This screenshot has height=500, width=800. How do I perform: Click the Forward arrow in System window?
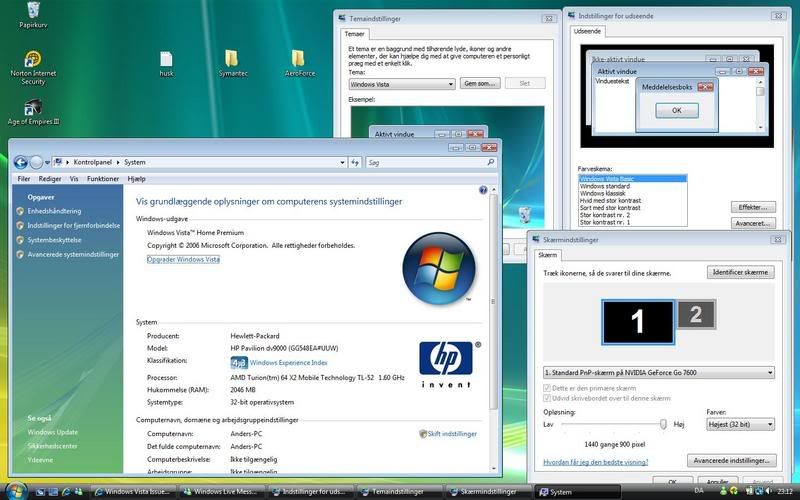[x=36, y=162]
